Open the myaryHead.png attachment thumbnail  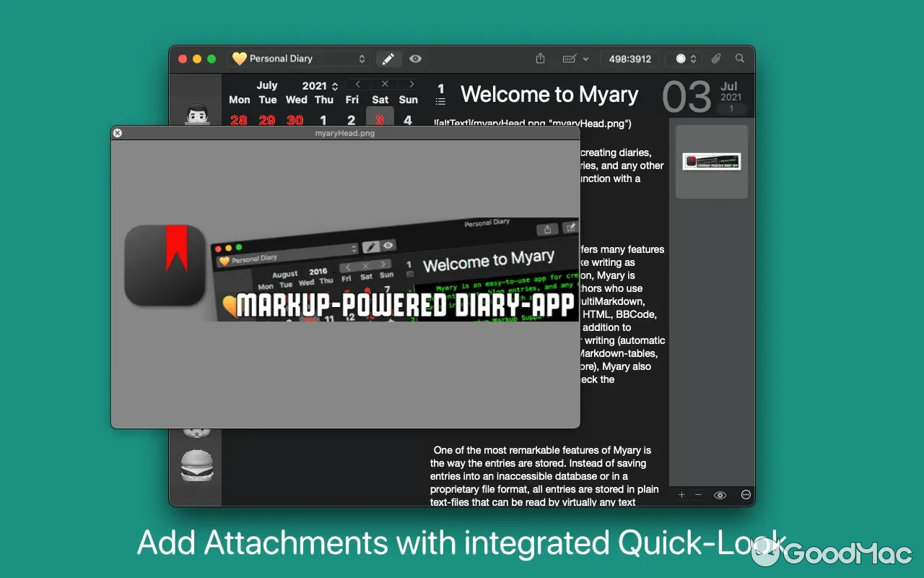711,160
